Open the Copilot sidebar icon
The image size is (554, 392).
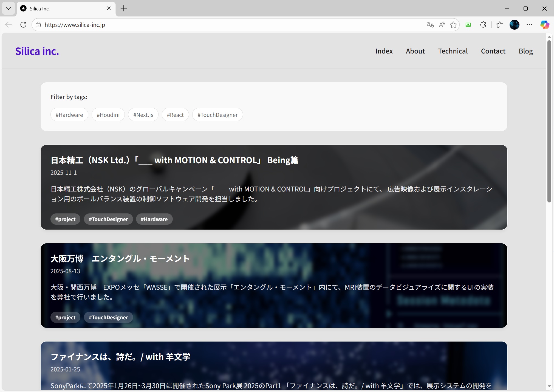pos(545,25)
